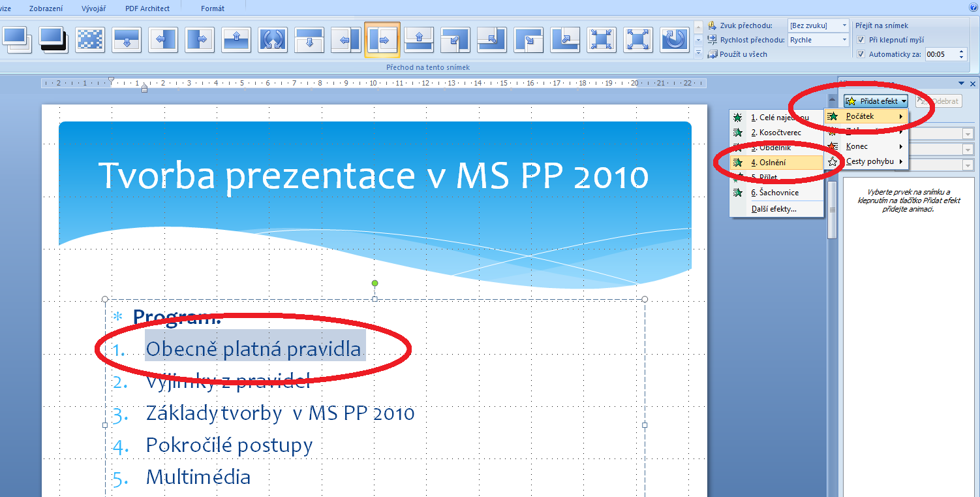Click the green rotation handle of text box

pos(375,283)
